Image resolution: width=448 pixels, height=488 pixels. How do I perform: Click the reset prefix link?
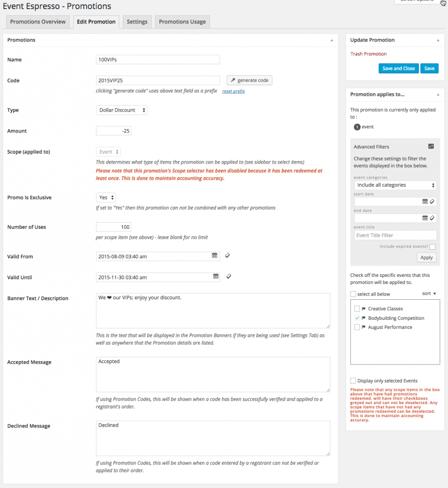233,91
